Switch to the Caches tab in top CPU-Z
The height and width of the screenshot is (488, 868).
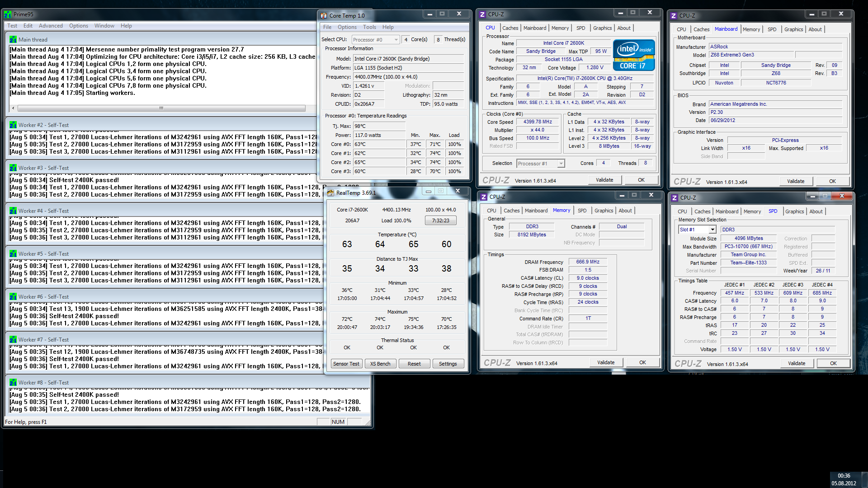click(510, 28)
